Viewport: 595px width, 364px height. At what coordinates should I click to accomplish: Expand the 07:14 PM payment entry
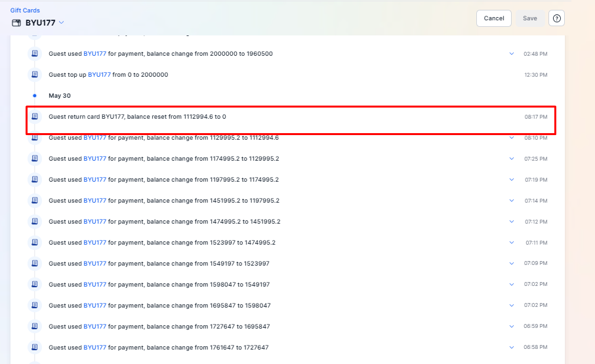click(512, 201)
